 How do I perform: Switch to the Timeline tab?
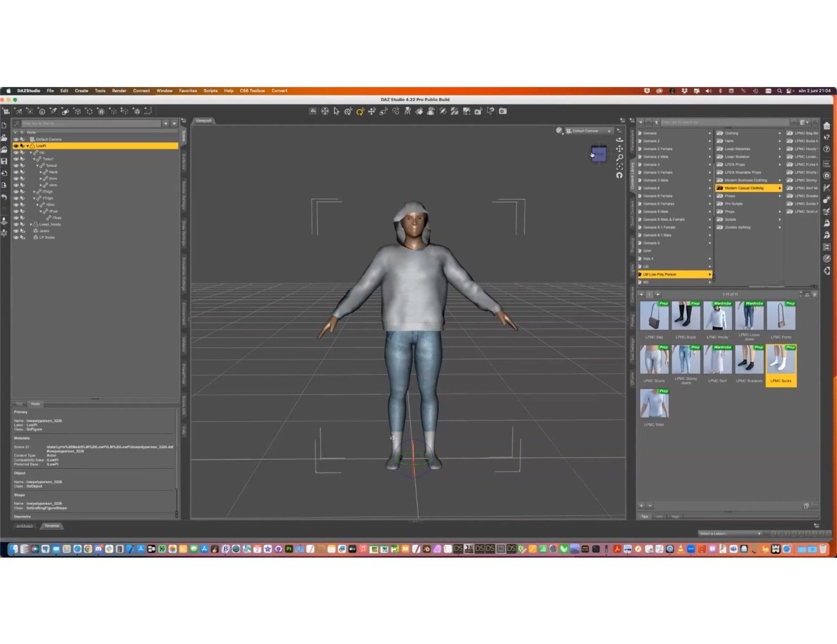point(52,526)
